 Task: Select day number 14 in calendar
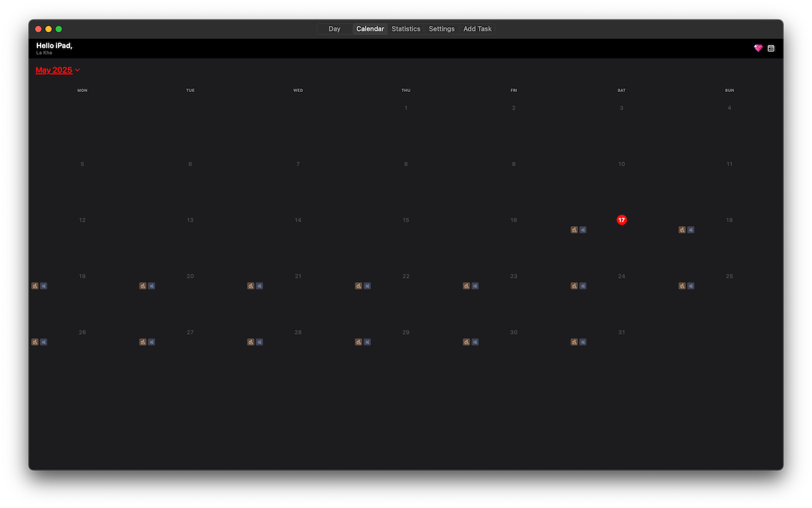pyautogui.click(x=298, y=220)
